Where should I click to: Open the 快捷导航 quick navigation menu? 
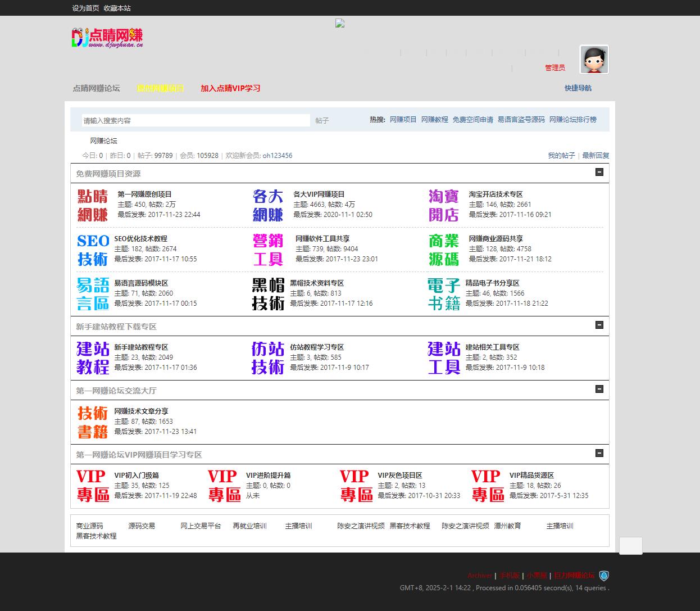578,88
